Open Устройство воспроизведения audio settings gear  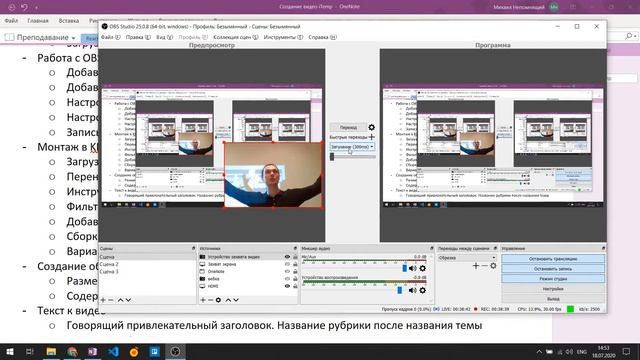(422, 290)
